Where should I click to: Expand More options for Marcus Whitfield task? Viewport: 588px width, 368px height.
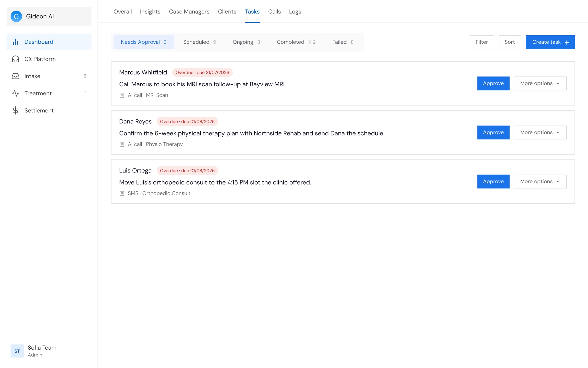(540, 83)
